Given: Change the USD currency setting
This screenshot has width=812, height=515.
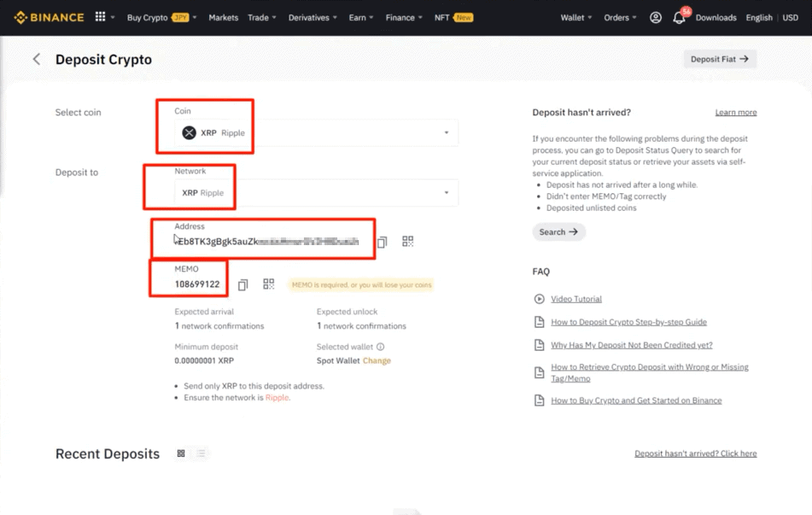Looking at the screenshot, I should [791, 18].
